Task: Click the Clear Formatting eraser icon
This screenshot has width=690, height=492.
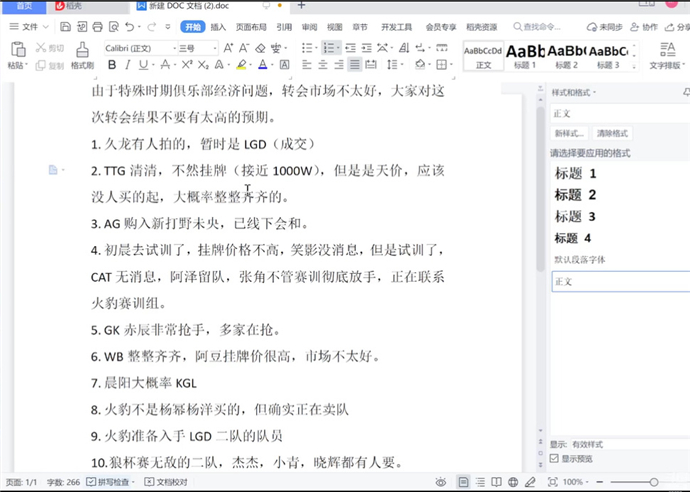Action: click(261, 48)
